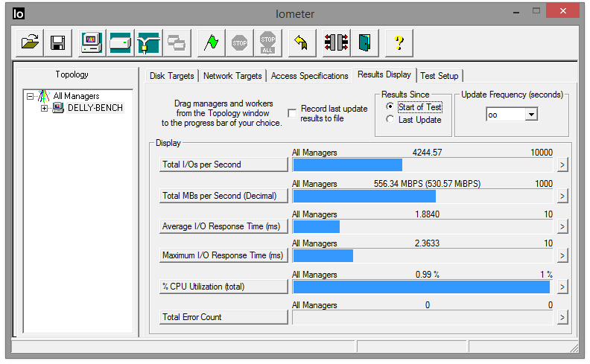Open test configuration file icon

pyautogui.click(x=30, y=42)
